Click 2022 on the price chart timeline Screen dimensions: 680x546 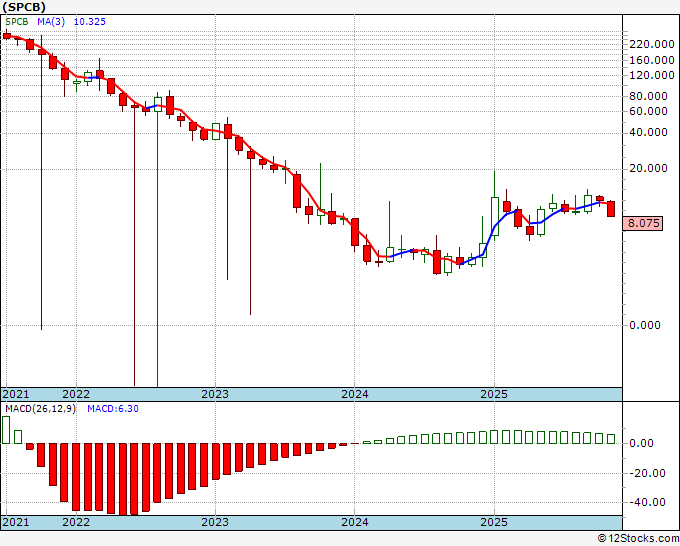tap(76, 394)
